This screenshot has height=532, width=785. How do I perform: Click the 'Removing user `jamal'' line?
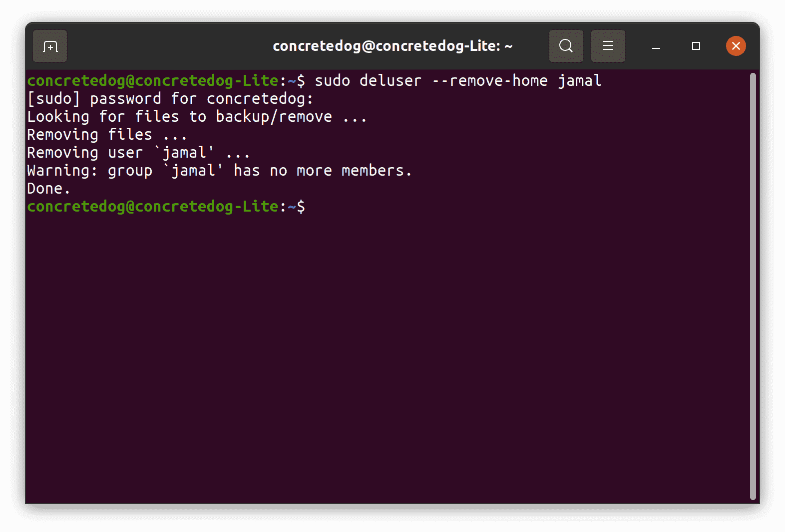coord(138,153)
